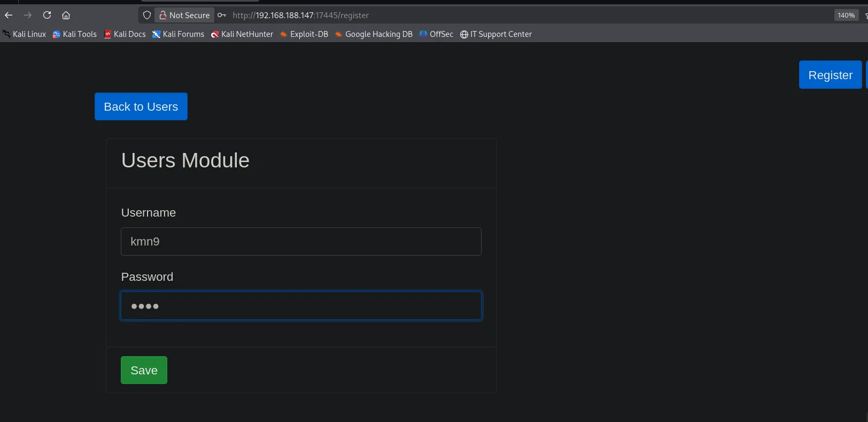Image resolution: width=868 pixels, height=422 pixels.
Task: Open the Exploit-DB bookmark
Action: click(x=304, y=34)
